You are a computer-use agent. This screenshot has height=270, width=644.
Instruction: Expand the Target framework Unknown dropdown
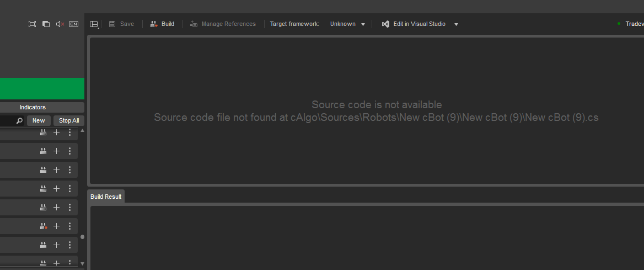[x=347, y=24]
